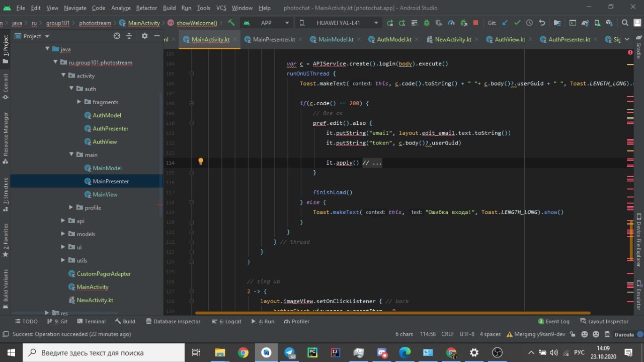The height and width of the screenshot is (362, 644).
Task: Collapse the auth folder
Action: coord(71,89)
